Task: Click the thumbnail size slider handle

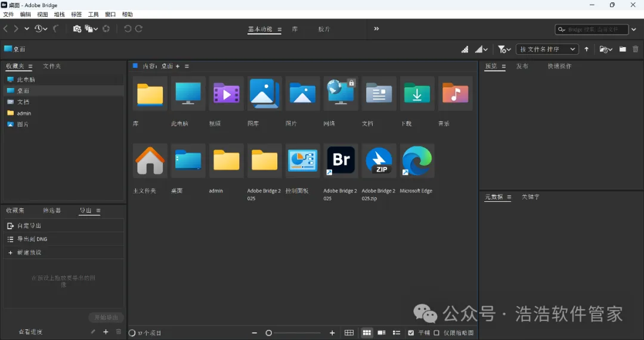Action: tap(268, 333)
